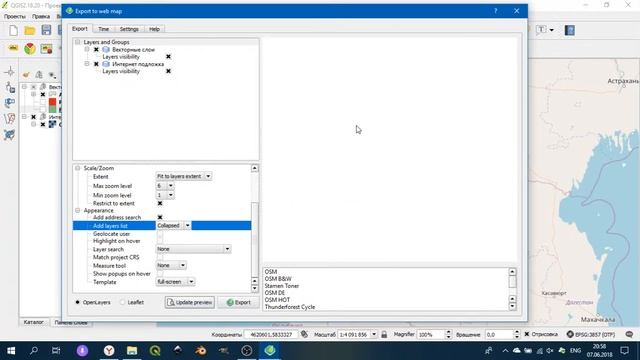Click the Update preview button

[190, 302]
